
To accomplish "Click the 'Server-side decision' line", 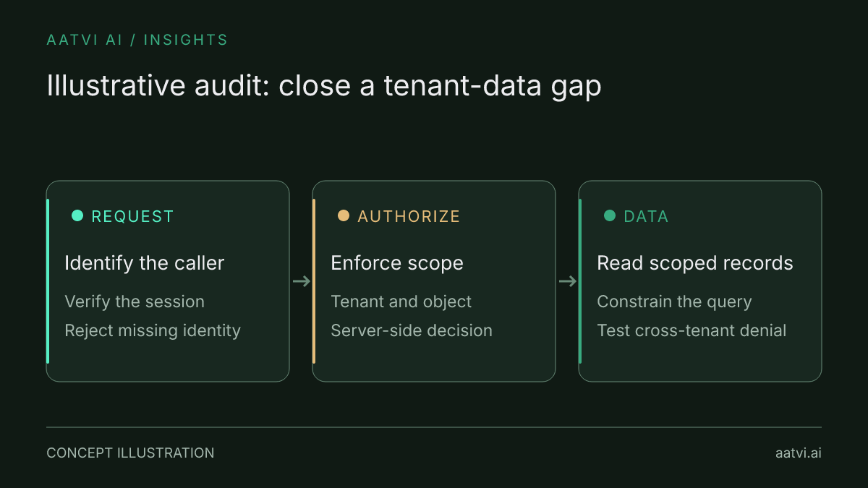I will pyautogui.click(x=412, y=330).
